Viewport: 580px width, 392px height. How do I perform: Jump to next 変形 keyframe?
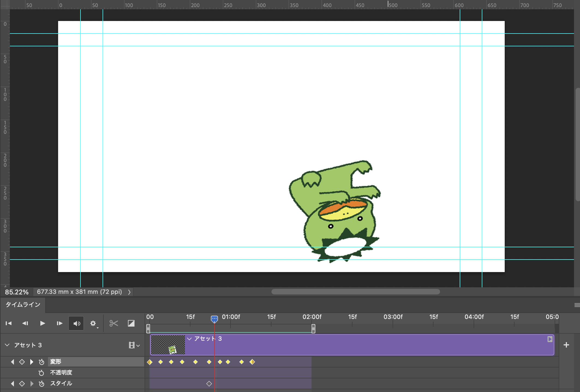pos(32,362)
